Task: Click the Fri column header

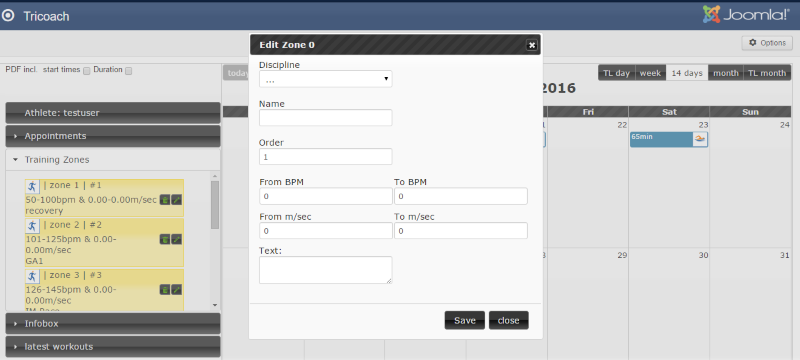Action: (x=588, y=112)
